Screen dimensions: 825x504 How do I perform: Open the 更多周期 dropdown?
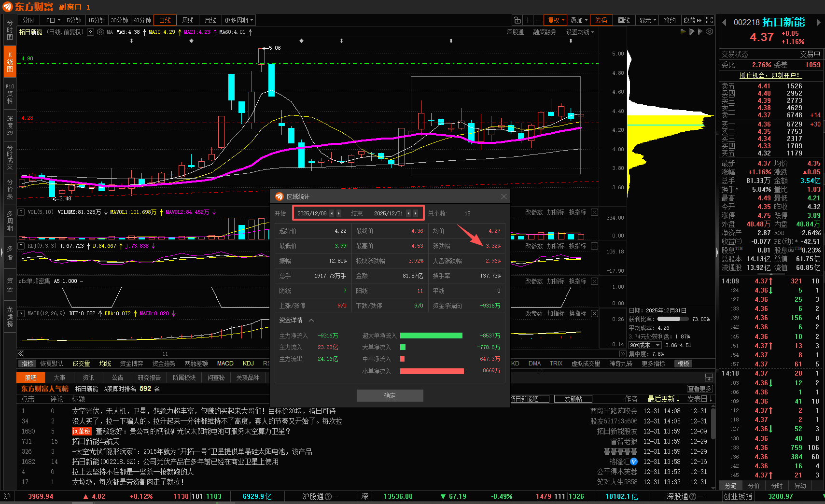click(238, 20)
